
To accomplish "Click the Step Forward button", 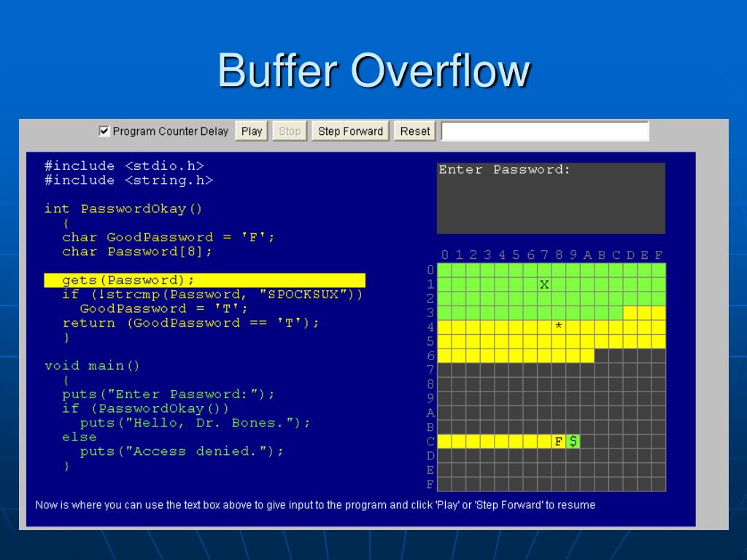I will point(350,131).
